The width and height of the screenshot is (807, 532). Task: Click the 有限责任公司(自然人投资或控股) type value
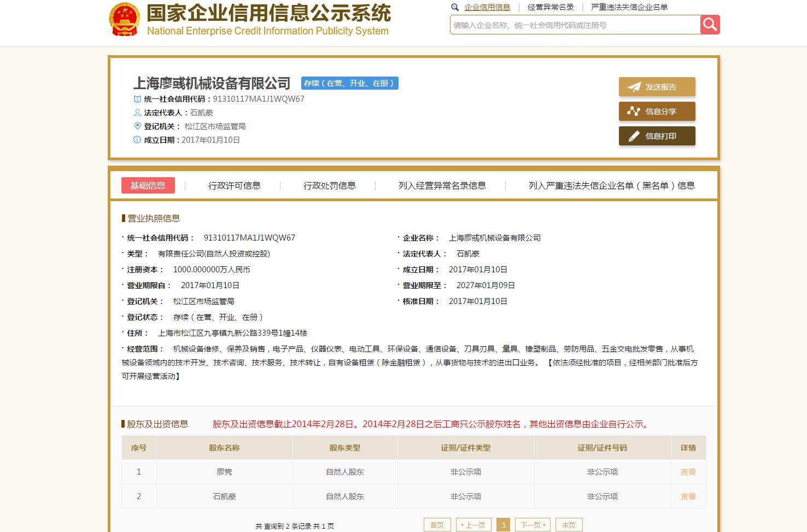(x=214, y=254)
